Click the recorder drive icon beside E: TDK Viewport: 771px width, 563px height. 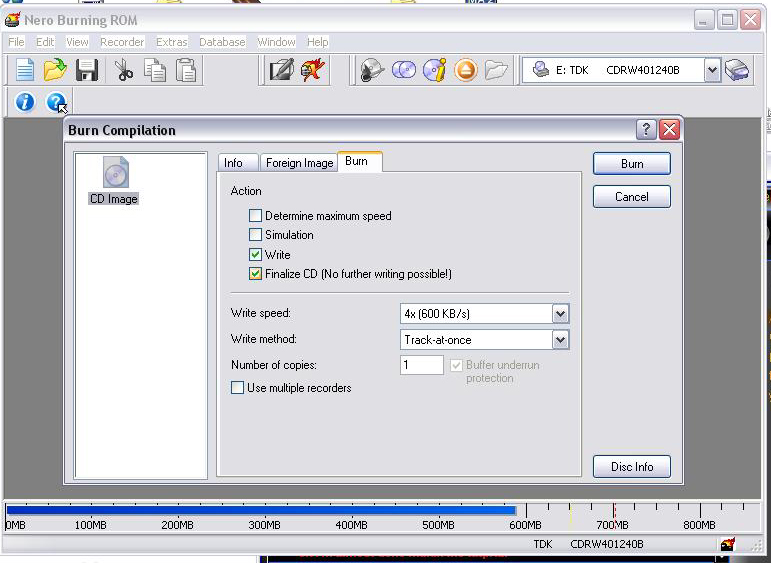tap(540, 69)
